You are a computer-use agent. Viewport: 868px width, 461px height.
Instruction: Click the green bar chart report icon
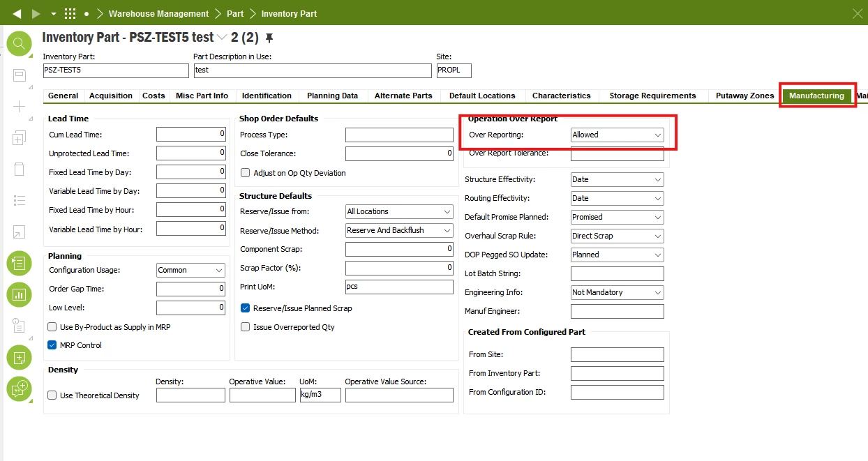click(19, 294)
